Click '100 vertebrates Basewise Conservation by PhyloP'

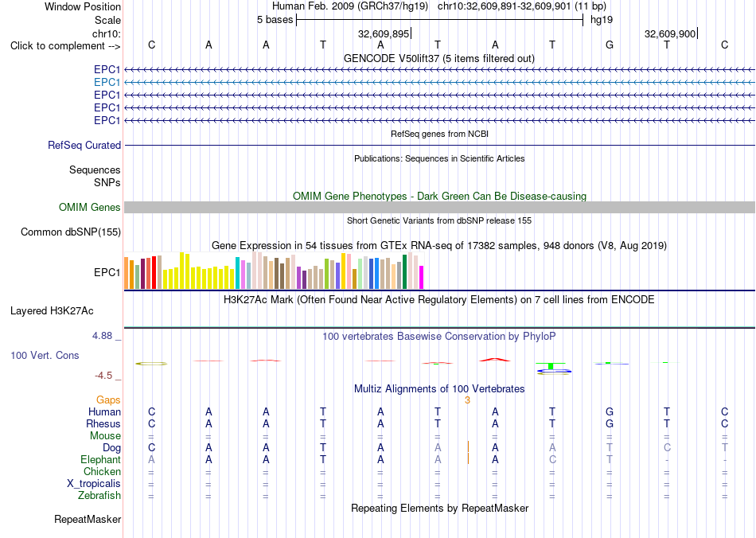coord(439,337)
